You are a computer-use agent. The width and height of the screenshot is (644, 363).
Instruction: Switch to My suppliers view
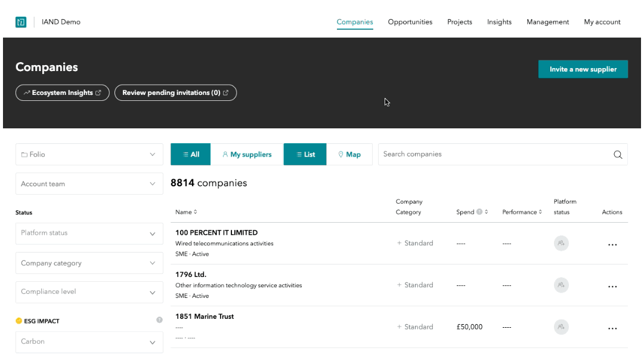pyautogui.click(x=247, y=154)
